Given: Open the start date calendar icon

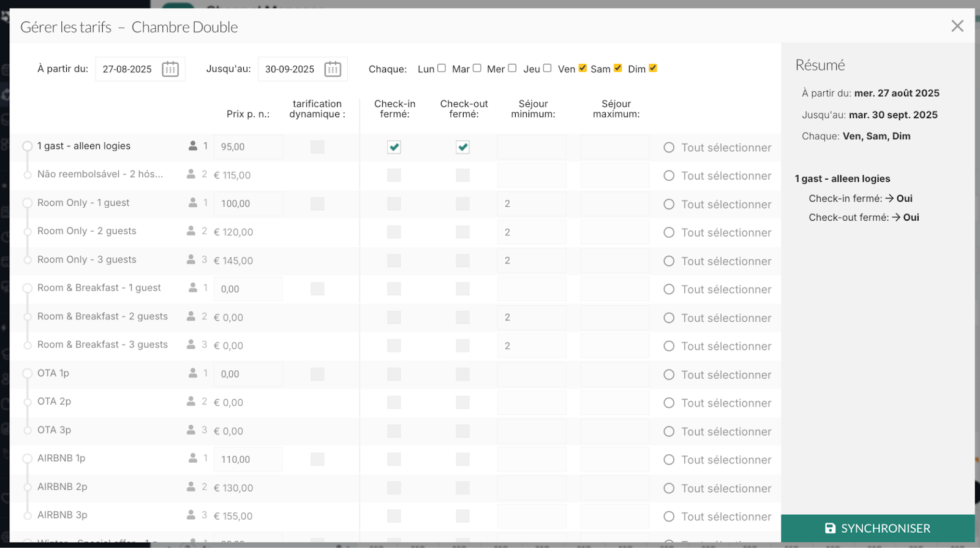Looking at the screenshot, I should [170, 69].
